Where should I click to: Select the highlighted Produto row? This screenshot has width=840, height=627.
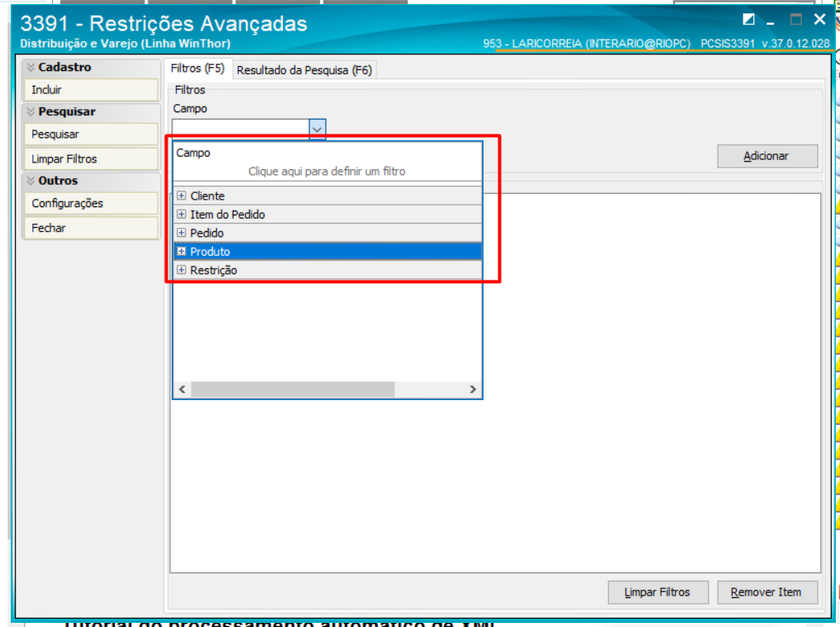(x=328, y=252)
